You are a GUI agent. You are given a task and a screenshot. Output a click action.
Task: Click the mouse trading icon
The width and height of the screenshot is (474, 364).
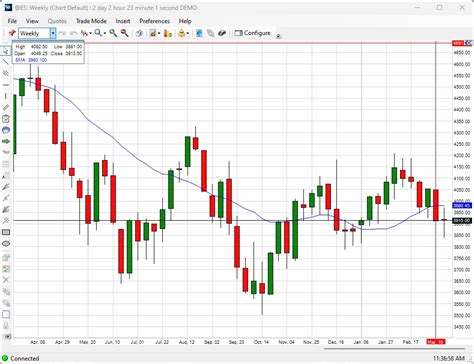pyautogui.click(x=222, y=33)
